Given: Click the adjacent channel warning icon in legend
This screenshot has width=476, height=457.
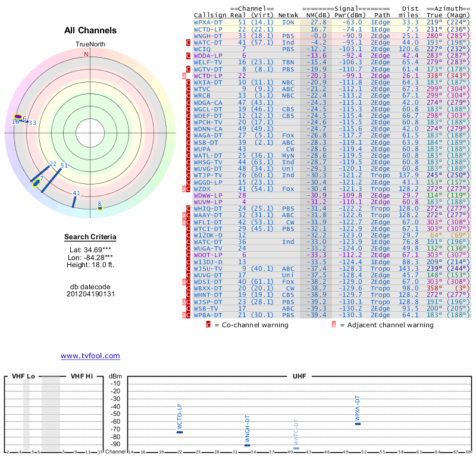Looking at the screenshot, I should tap(334, 325).
